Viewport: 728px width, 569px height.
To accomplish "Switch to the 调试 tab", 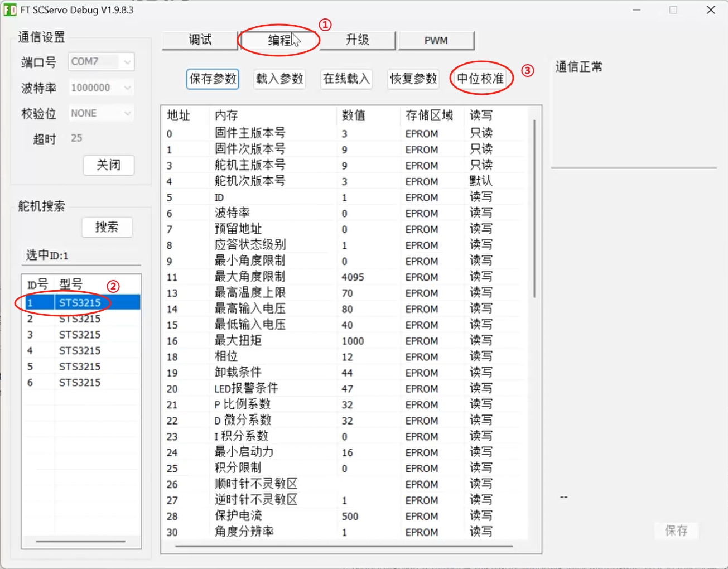I will click(200, 40).
